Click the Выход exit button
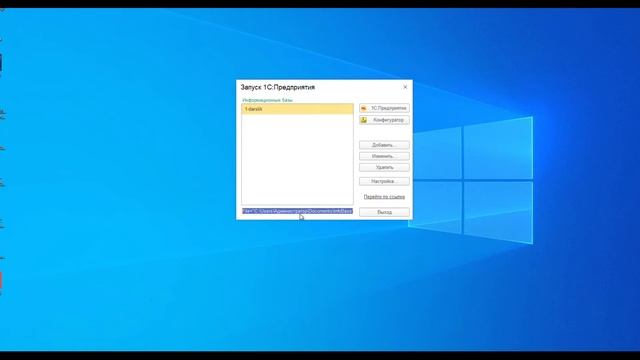 [384, 212]
